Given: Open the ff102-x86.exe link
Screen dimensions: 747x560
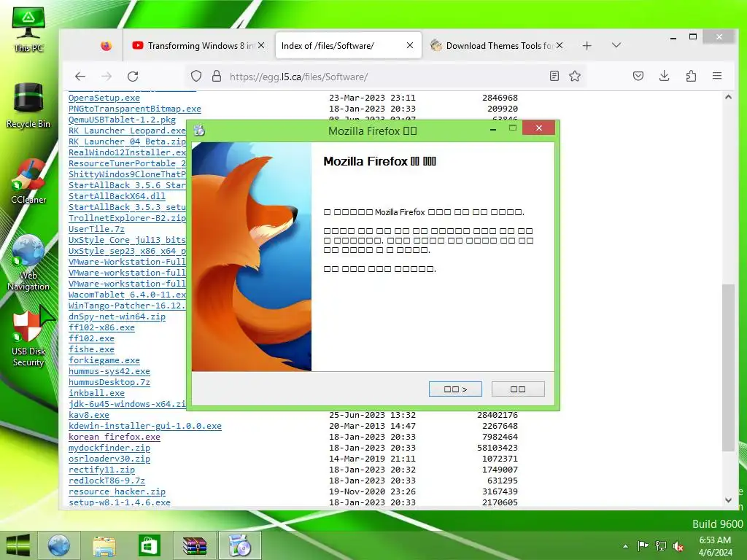Looking at the screenshot, I should [x=101, y=327].
